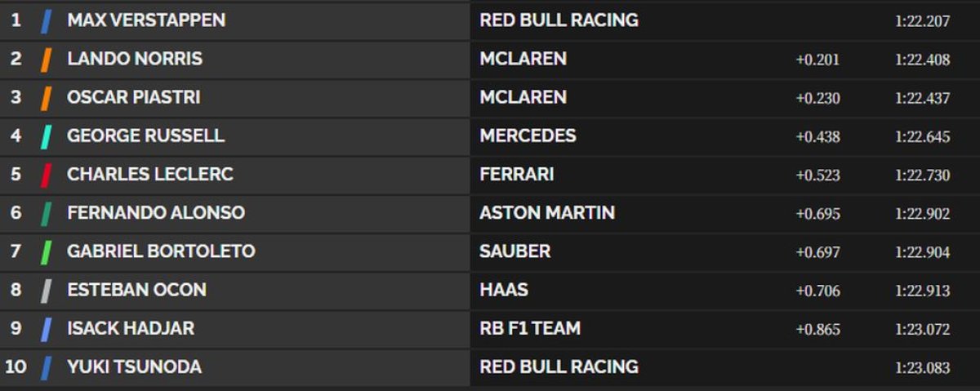Select the Yuki Tsunoda driver name
Image resolution: width=980 pixels, height=391 pixels.
(x=134, y=367)
